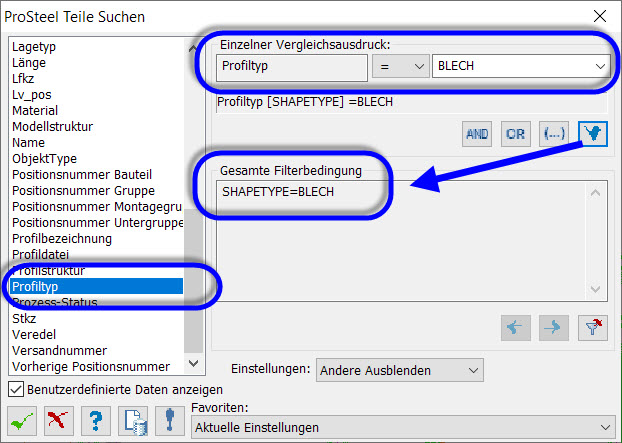Close the ProSteel Teile Suchen dialog

(x=600, y=16)
